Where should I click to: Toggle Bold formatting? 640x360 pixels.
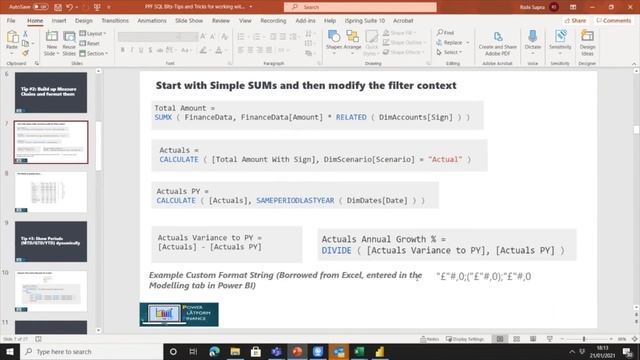(x=122, y=50)
